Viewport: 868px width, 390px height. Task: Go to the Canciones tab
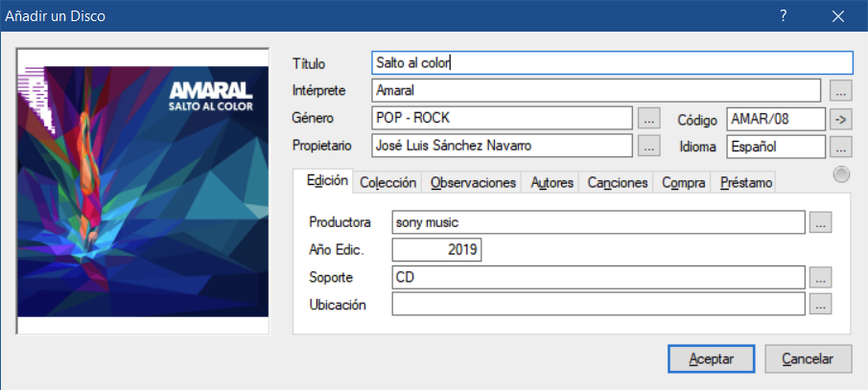[618, 182]
